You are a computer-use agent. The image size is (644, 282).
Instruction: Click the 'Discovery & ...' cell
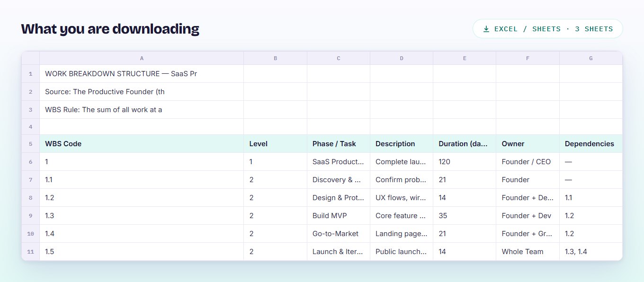tap(339, 180)
